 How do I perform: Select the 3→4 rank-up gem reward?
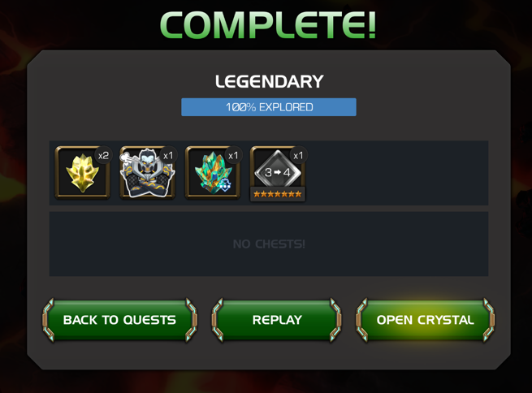[x=278, y=174]
